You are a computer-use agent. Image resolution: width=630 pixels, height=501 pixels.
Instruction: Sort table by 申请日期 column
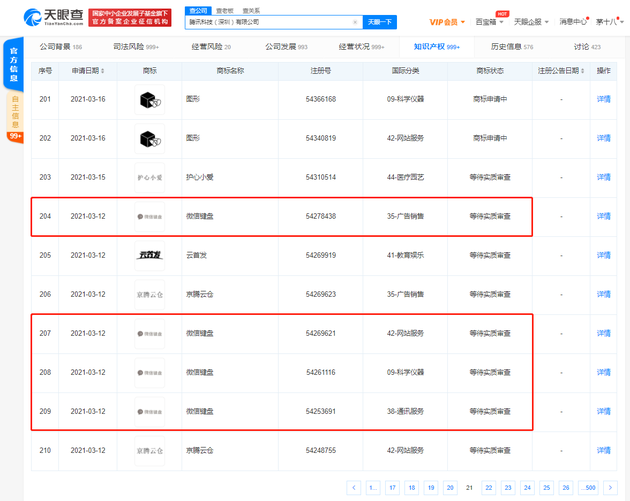pyautogui.click(x=90, y=71)
